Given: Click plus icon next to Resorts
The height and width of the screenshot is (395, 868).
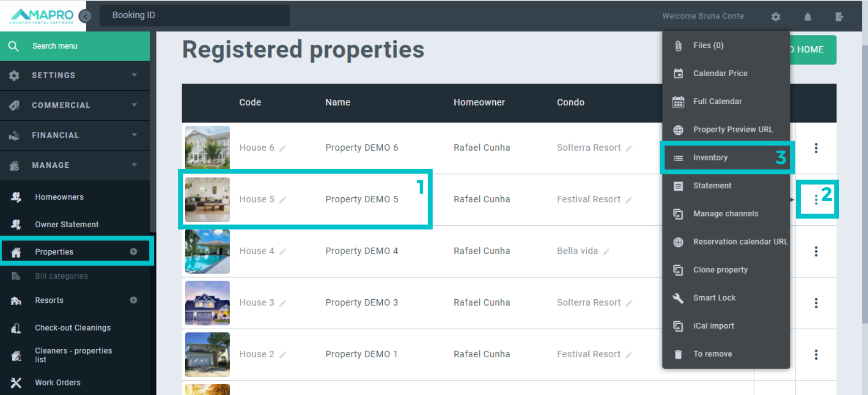Looking at the screenshot, I should tap(133, 300).
